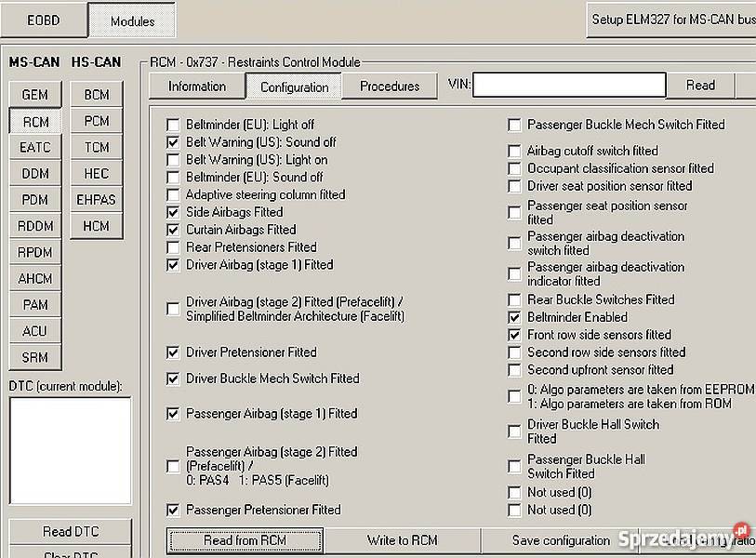
Task: Disable Beltminder Enabled option
Action: coord(515,317)
